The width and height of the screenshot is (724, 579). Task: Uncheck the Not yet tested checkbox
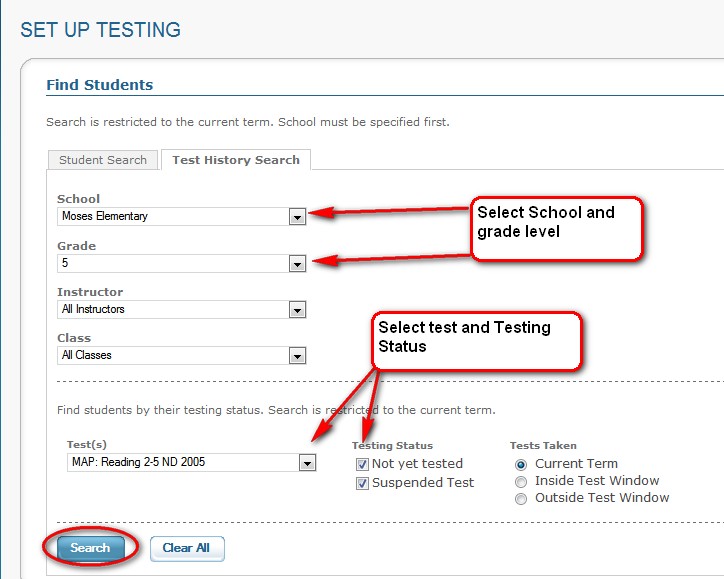click(363, 464)
